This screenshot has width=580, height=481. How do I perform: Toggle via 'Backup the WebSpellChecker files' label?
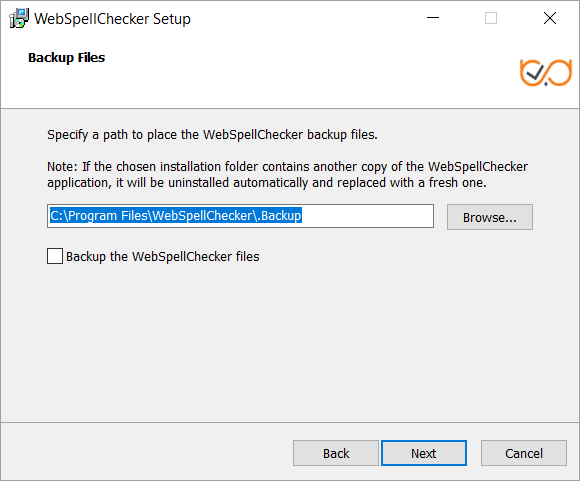163,256
